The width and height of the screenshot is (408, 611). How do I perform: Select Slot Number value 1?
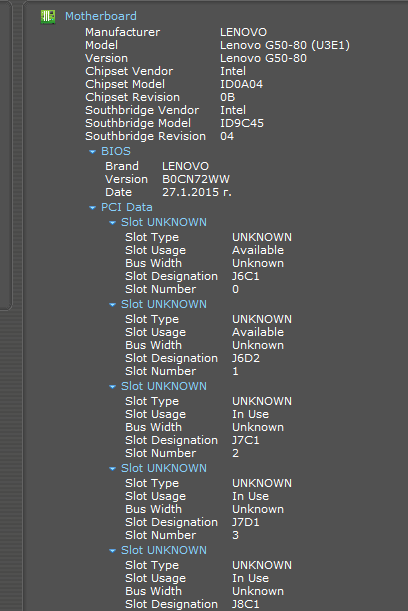(x=235, y=371)
